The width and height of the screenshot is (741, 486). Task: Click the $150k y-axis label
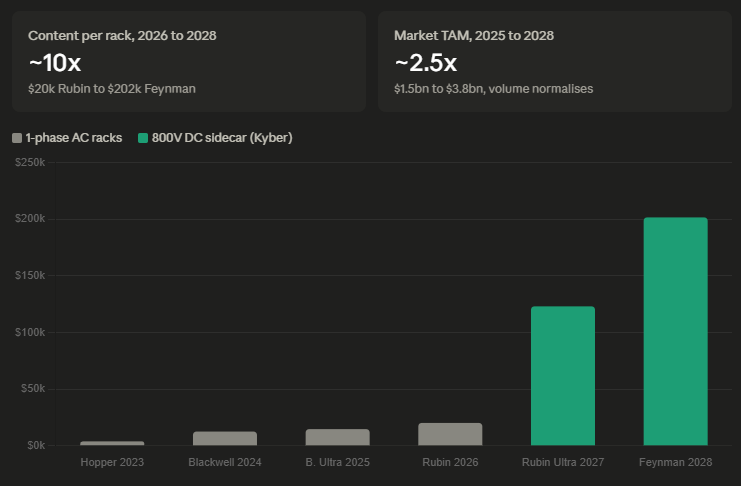pos(30,275)
